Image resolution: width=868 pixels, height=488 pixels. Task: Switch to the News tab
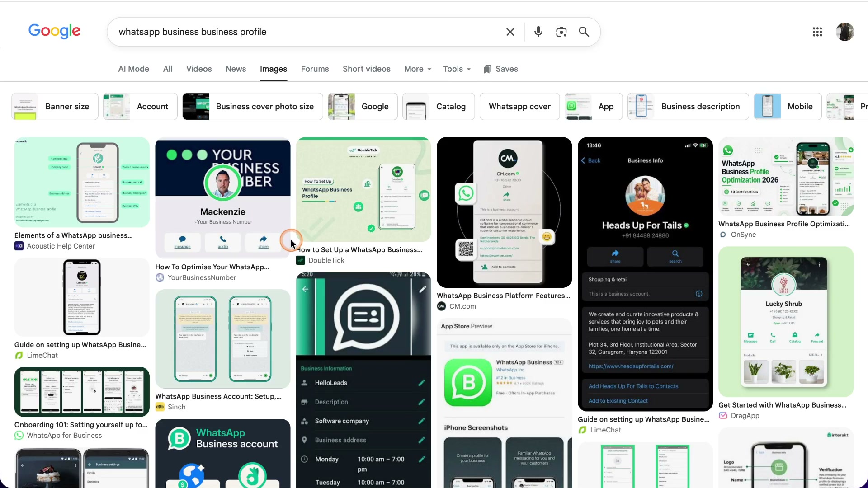236,69
